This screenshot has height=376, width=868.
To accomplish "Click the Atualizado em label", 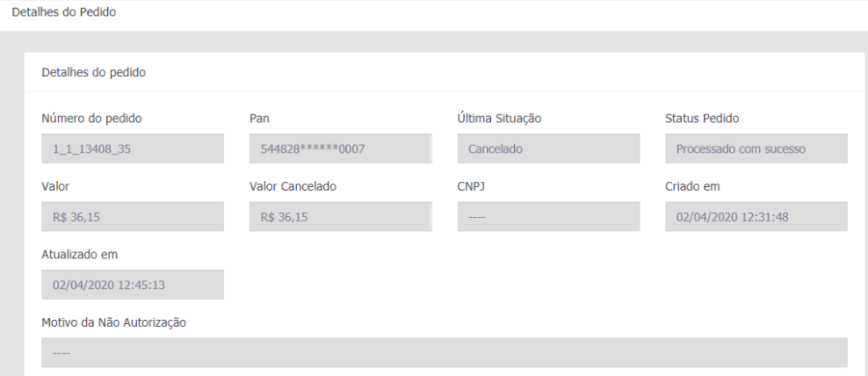I will [x=80, y=255].
